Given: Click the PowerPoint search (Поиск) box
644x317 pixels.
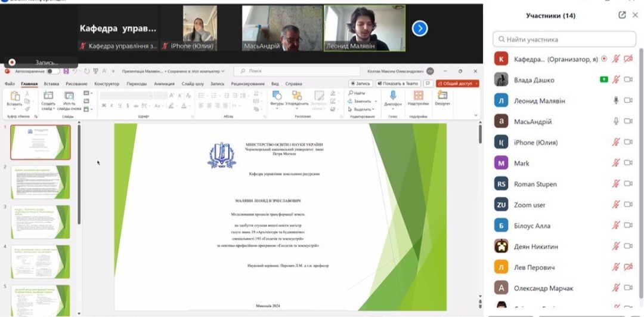Looking at the screenshot, I should coord(297,71).
